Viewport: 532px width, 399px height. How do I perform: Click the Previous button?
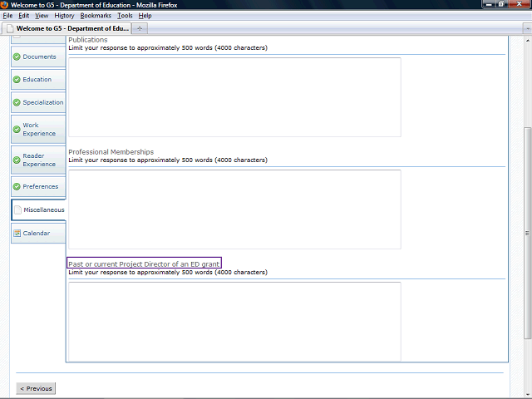(36, 388)
